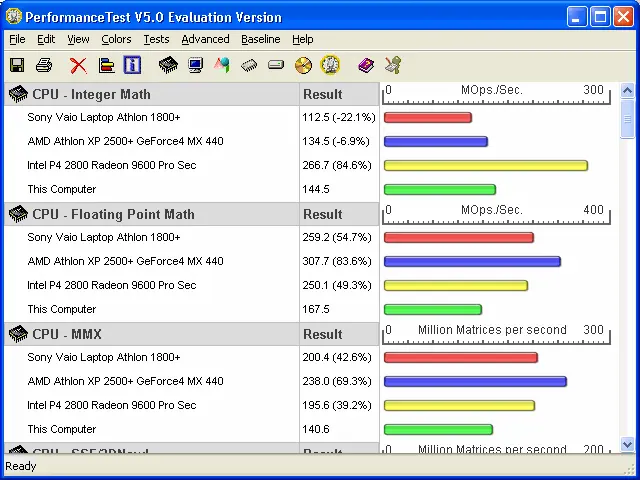Image resolution: width=640 pixels, height=480 pixels.
Task: Select This Computer row under Floating Point Math
Action: 192,309
